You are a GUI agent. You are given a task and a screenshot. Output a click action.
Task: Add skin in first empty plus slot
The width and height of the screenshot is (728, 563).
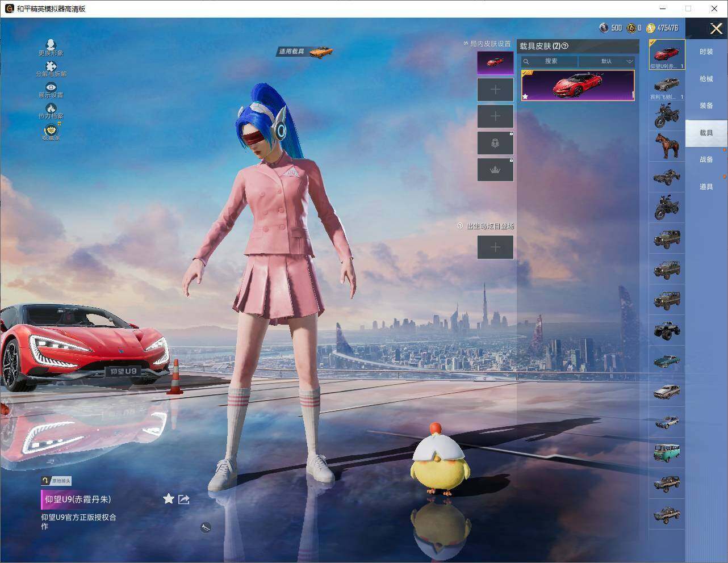(495, 90)
